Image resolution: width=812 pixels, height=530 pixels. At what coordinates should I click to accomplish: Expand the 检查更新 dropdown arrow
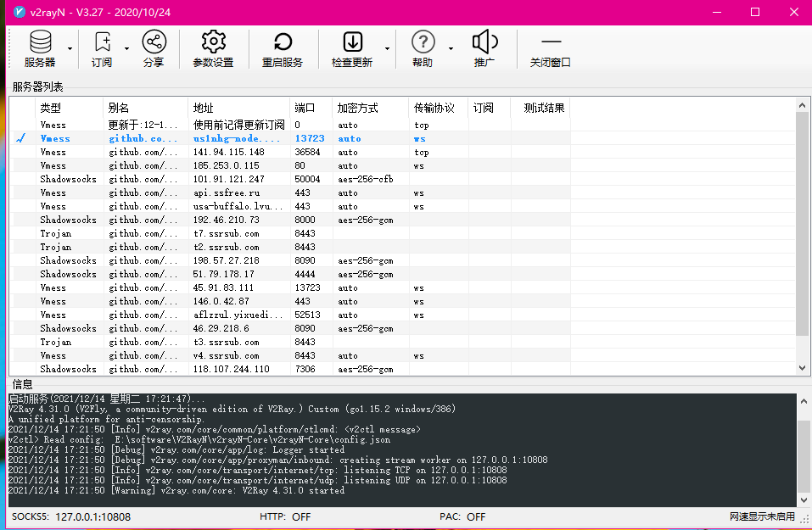click(x=388, y=48)
